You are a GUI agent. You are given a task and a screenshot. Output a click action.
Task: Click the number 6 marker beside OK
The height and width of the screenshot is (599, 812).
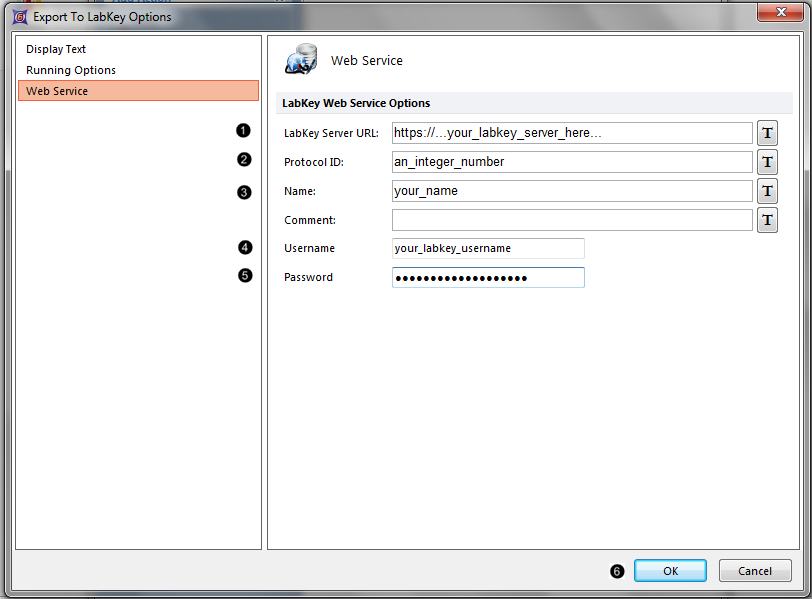617,571
